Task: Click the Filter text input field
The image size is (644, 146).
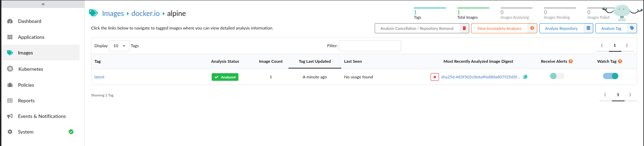Action: tap(369, 46)
